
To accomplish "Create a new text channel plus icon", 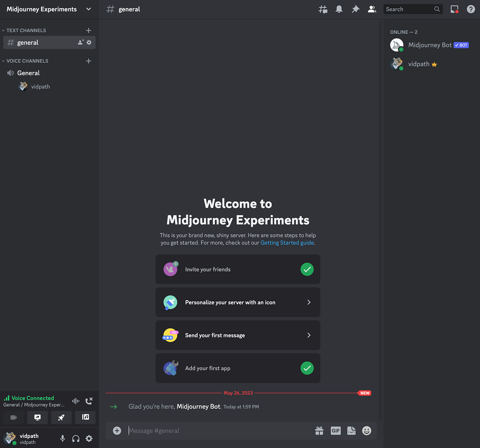I will pos(88,30).
